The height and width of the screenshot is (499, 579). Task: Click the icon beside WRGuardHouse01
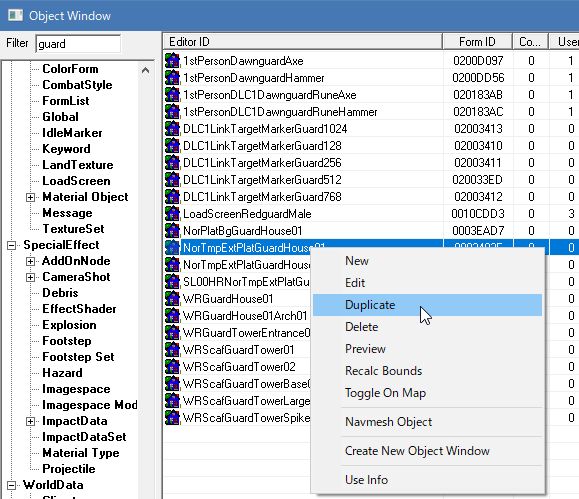(x=172, y=298)
